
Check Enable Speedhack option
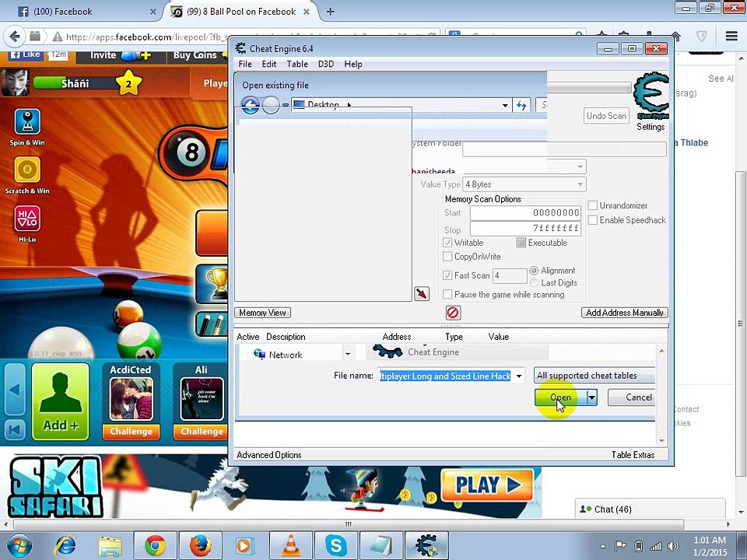593,220
